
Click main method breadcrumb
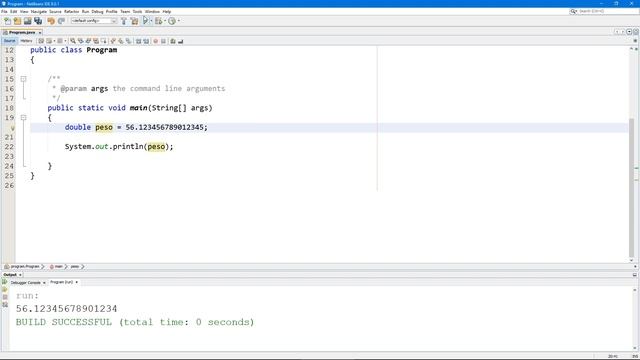[x=57, y=267]
